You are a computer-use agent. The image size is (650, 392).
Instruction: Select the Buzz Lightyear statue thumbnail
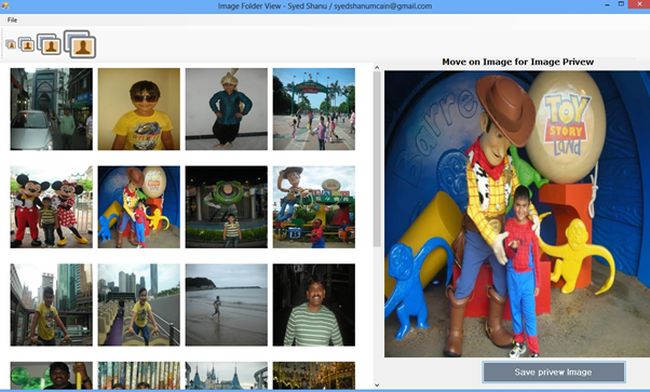point(226,207)
